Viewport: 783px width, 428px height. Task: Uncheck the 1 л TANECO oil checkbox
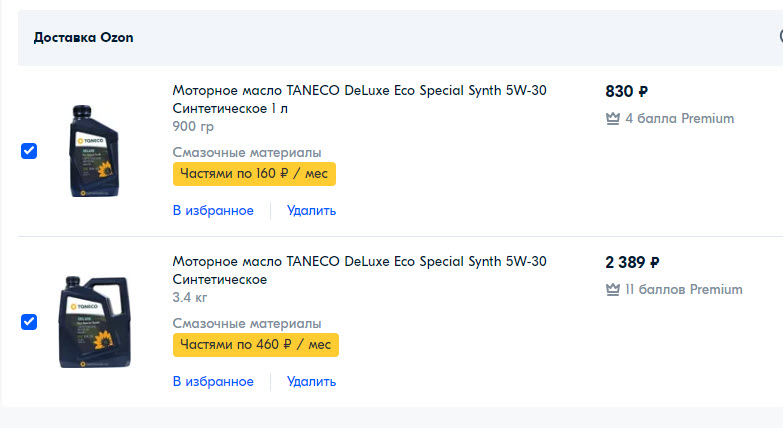point(29,151)
